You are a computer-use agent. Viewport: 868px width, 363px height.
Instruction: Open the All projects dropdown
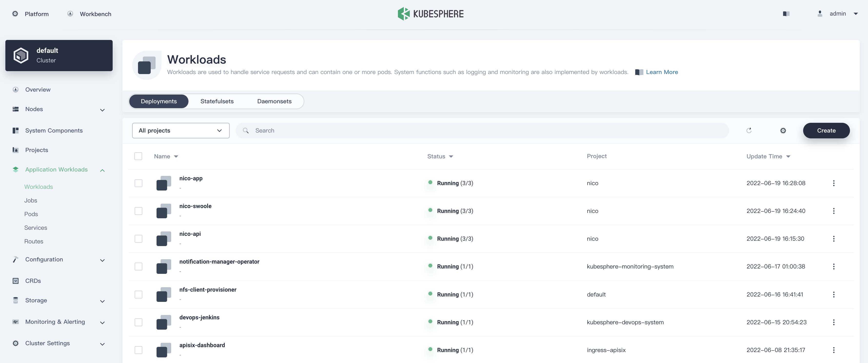(x=181, y=131)
